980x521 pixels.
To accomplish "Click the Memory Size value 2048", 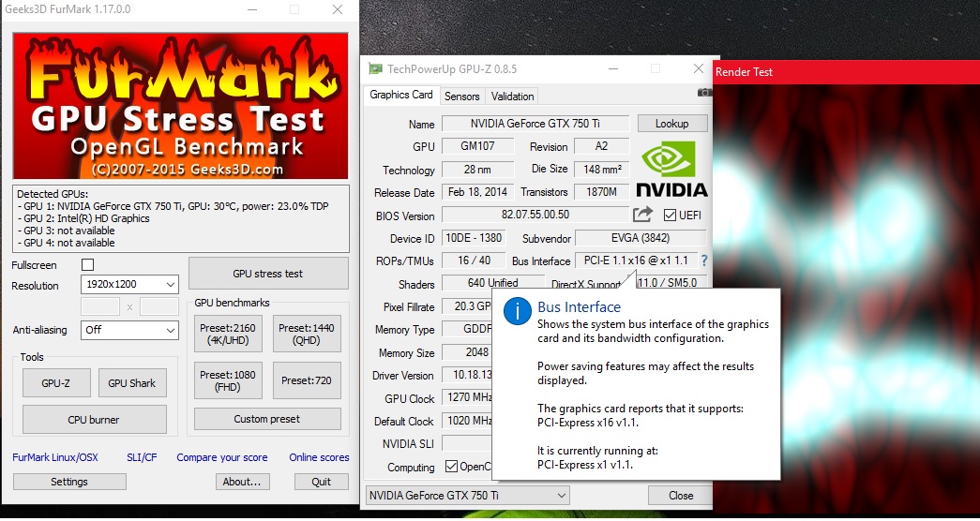I will coord(468,352).
